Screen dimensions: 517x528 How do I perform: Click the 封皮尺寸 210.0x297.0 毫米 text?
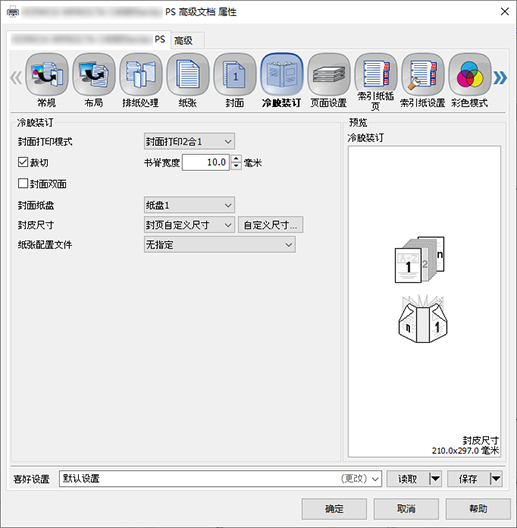pos(465,445)
